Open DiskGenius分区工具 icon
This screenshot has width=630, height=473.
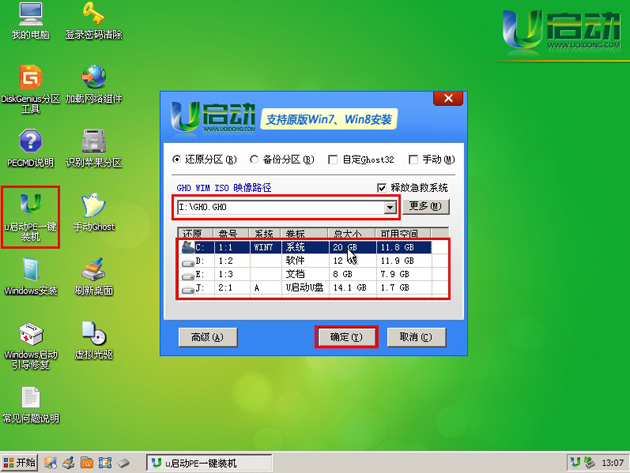31,89
